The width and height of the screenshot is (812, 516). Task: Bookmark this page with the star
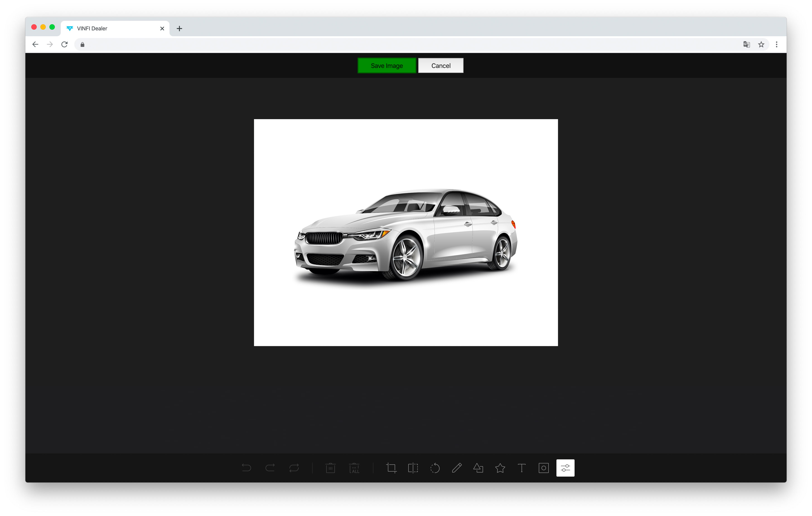pos(761,44)
